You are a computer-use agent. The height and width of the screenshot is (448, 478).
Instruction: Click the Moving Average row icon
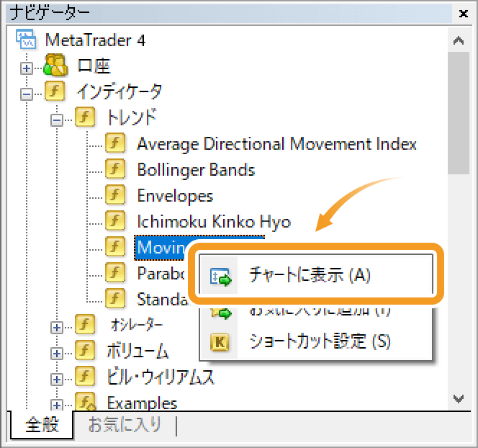click(115, 246)
